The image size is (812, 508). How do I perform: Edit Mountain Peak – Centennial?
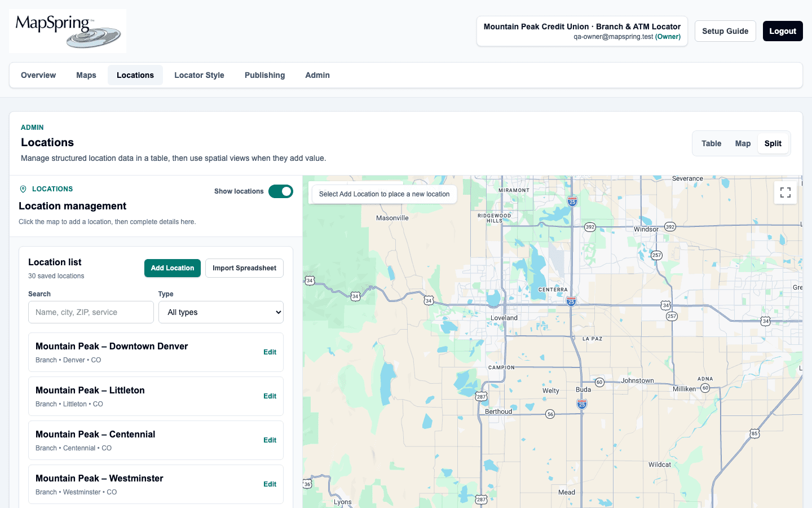coord(270,440)
